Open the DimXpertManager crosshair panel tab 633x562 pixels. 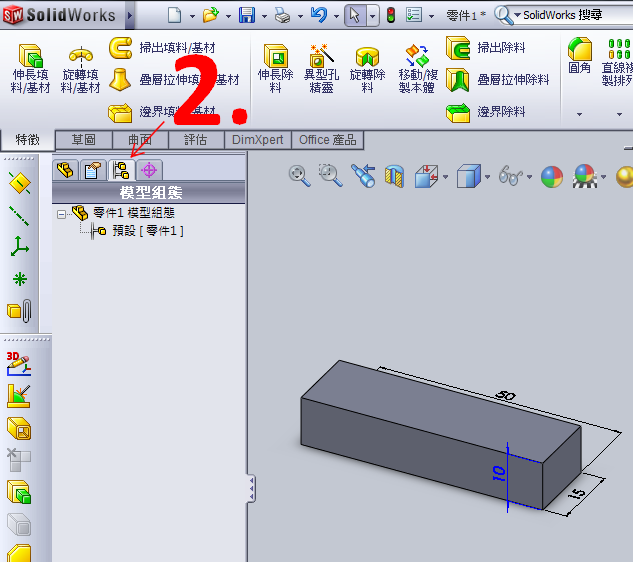pos(149,170)
